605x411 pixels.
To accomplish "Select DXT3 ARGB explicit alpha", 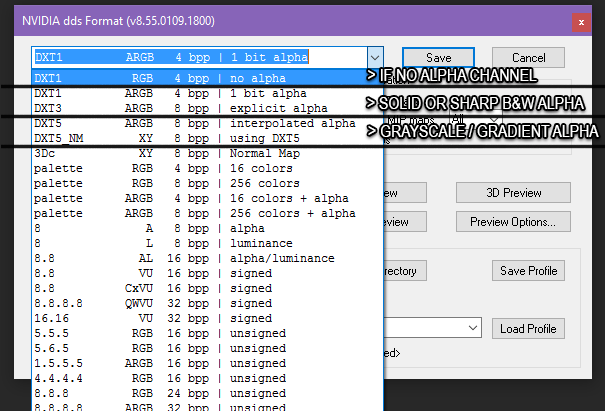I will click(208, 108).
